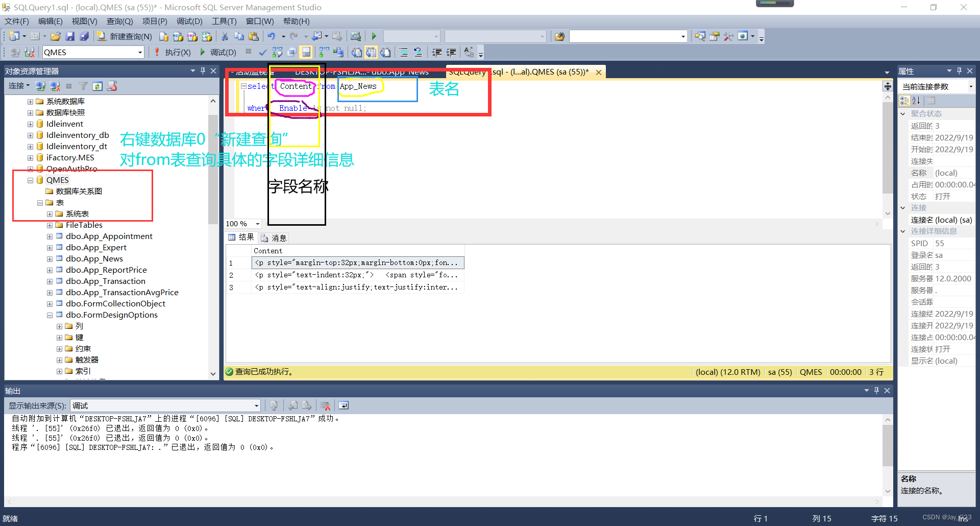This screenshot has height=526, width=980.
Task: Switch to the 消息 results tab
Action: click(274, 238)
